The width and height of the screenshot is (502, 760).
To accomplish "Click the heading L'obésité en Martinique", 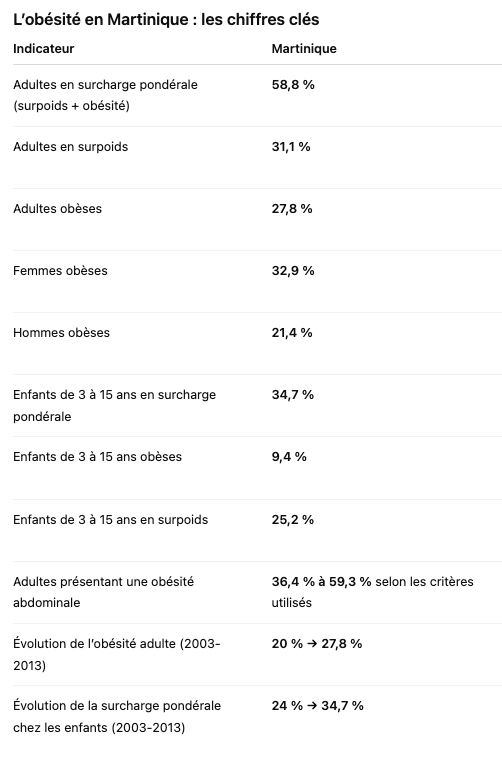I will (166, 19).
